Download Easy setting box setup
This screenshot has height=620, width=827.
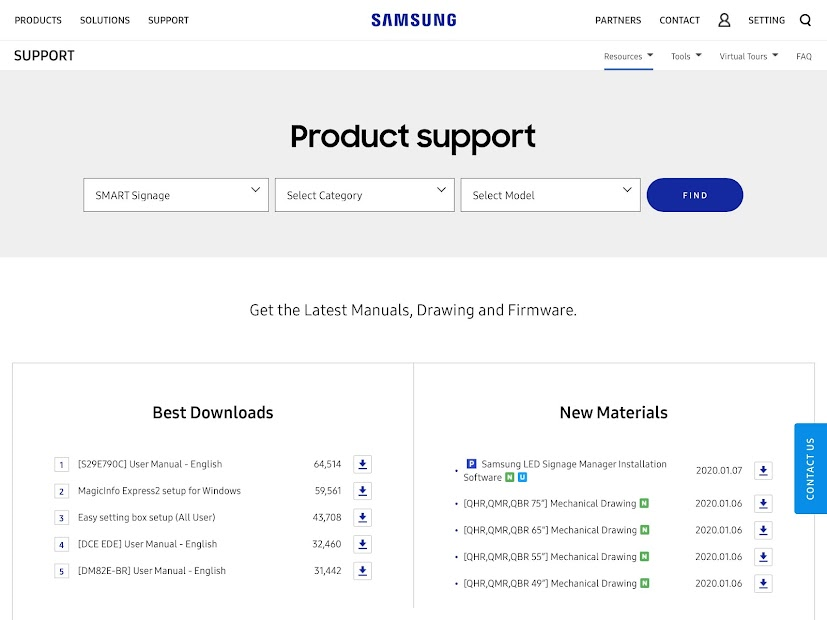[x=361, y=517]
